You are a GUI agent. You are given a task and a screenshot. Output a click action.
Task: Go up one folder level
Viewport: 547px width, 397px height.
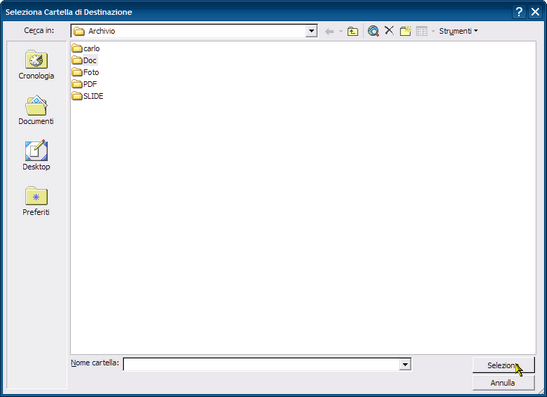[353, 31]
